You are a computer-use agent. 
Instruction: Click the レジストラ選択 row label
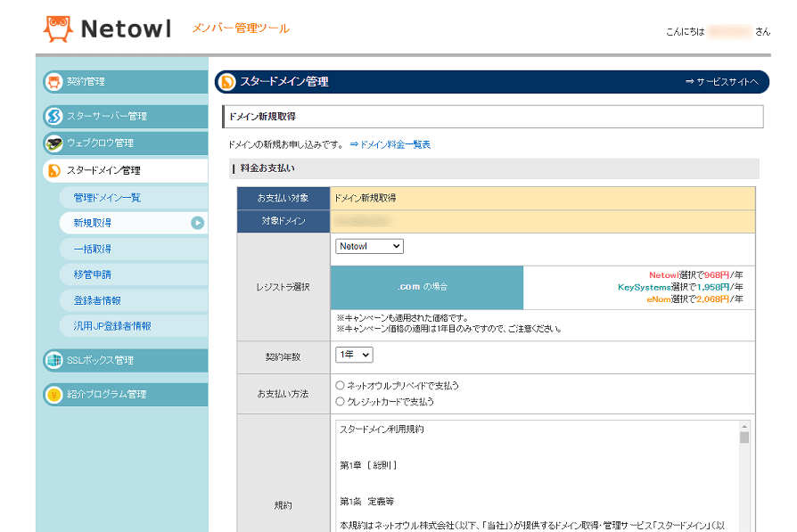[283, 287]
